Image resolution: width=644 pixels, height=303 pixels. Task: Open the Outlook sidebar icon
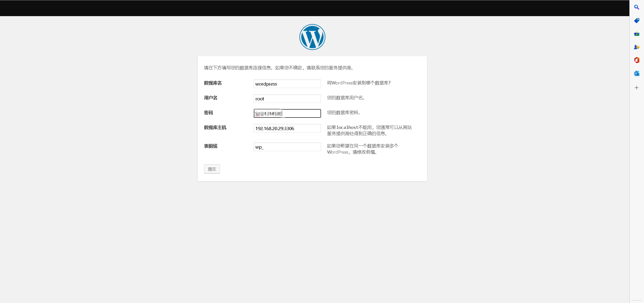(x=636, y=74)
